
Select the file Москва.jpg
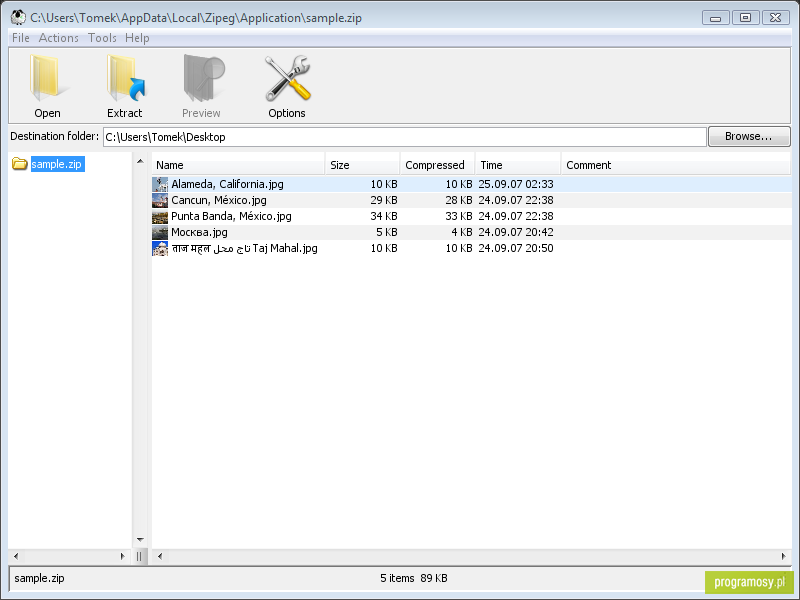(x=199, y=232)
